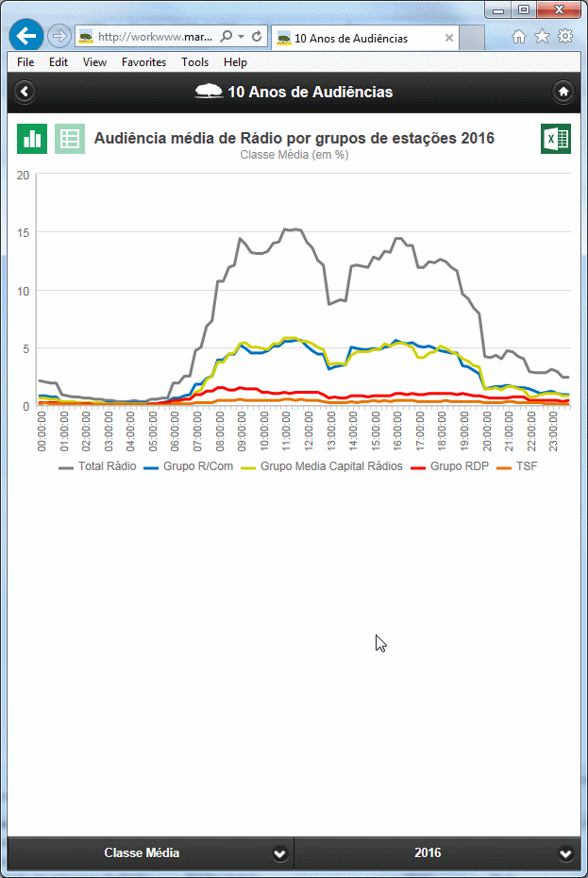Export chart data to Excel

tap(556, 139)
